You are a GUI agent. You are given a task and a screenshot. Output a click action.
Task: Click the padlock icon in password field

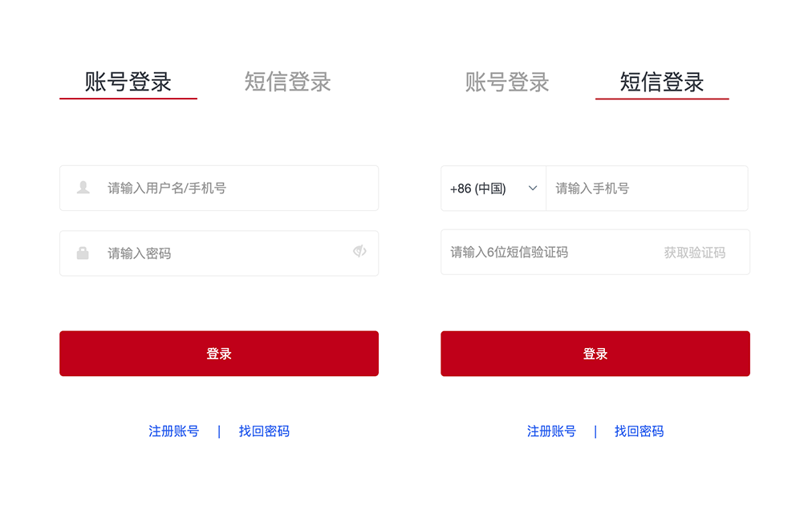[81, 252]
